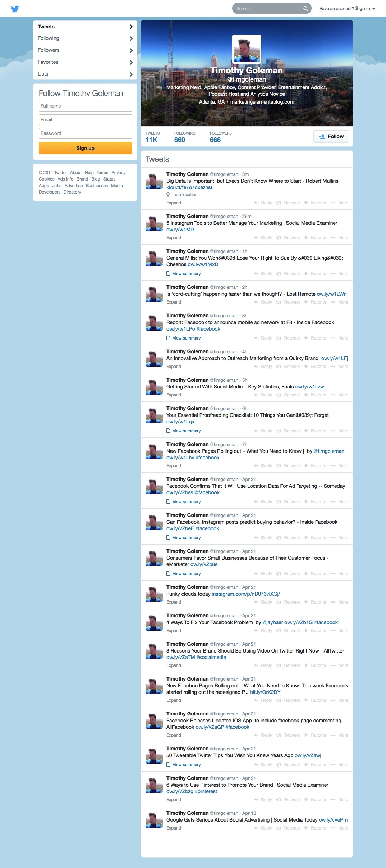Viewport: 386px width, 868px height.
Task: Click the Twitter bird logo
Action: pos(15,9)
